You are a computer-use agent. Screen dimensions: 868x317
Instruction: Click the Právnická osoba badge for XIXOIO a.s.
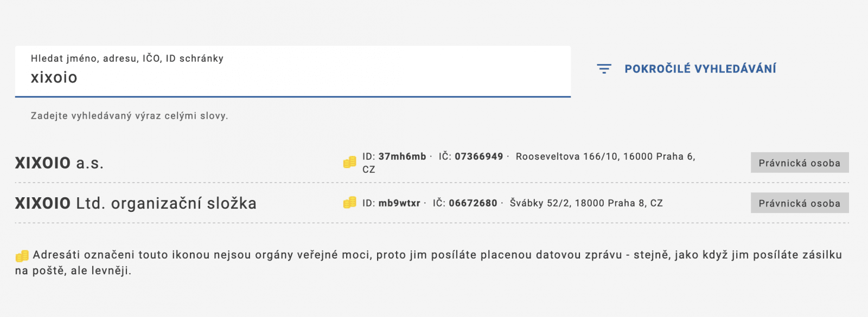coord(799,162)
